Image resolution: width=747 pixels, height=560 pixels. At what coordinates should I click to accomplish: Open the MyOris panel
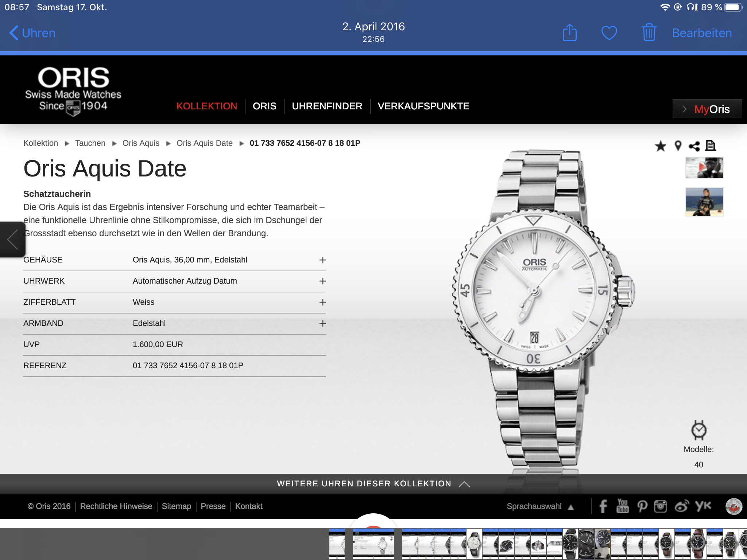pyautogui.click(x=707, y=109)
